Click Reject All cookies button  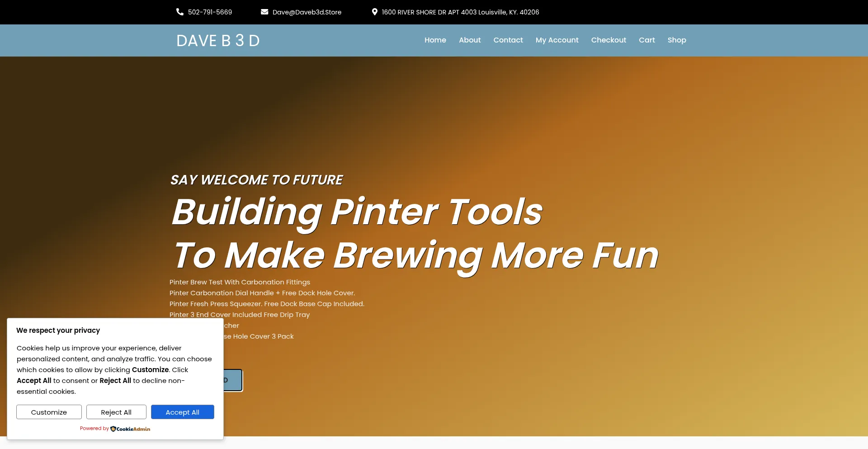[116, 412]
